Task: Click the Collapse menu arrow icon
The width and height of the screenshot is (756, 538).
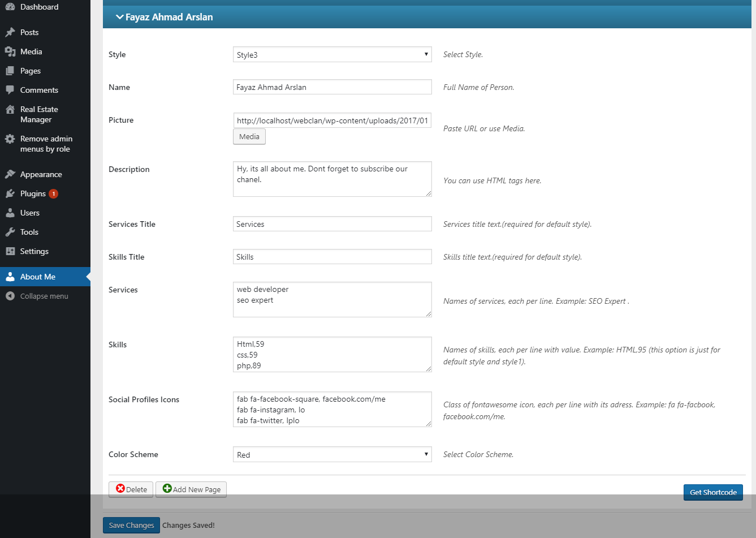Action: pos(10,296)
